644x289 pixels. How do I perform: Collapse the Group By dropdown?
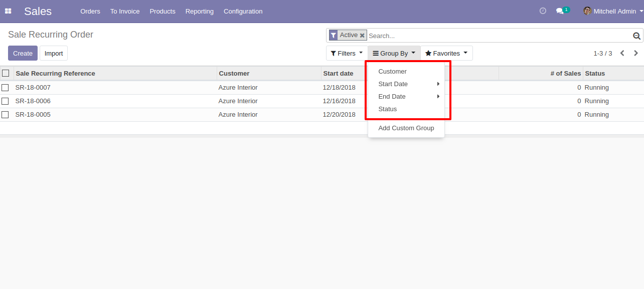pos(394,53)
